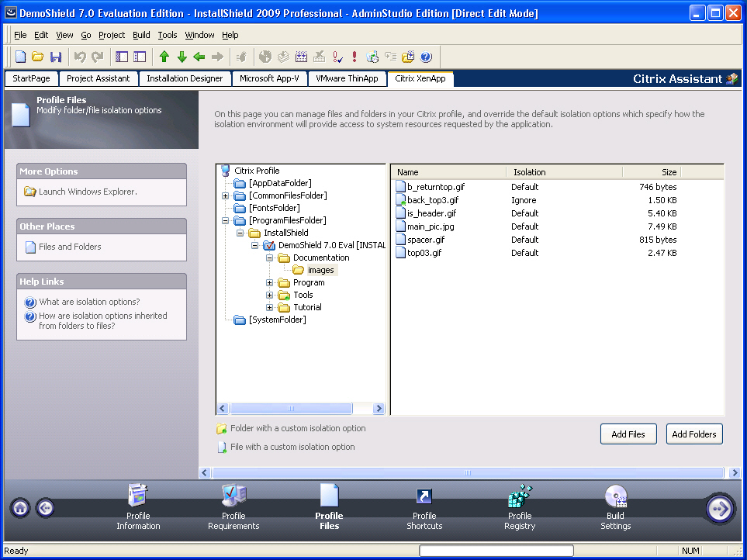Select the [SystemFolder] tree item
The width and height of the screenshot is (747, 560).
pos(277,320)
